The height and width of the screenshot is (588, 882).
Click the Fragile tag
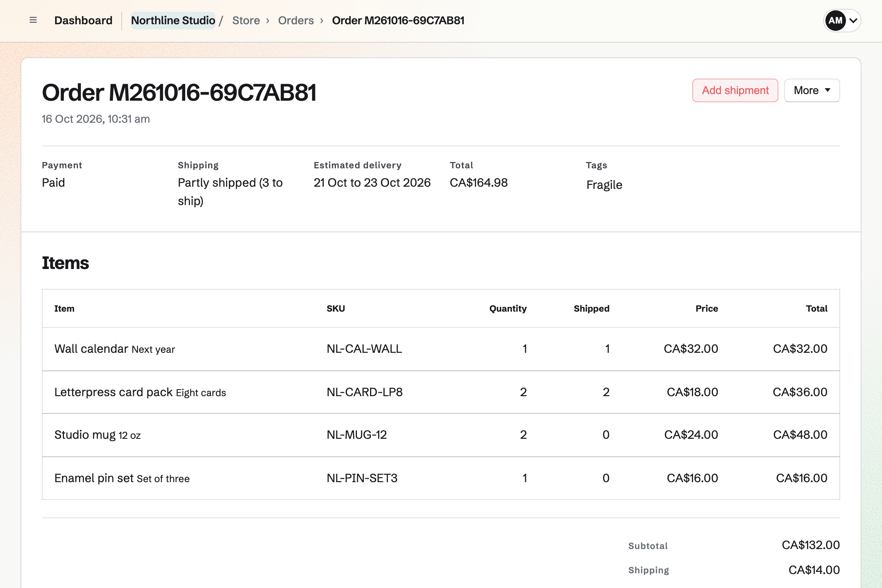(x=604, y=185)
